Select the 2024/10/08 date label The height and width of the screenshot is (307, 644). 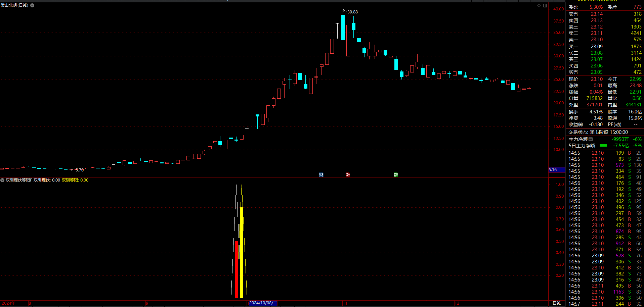pos(263,303)
